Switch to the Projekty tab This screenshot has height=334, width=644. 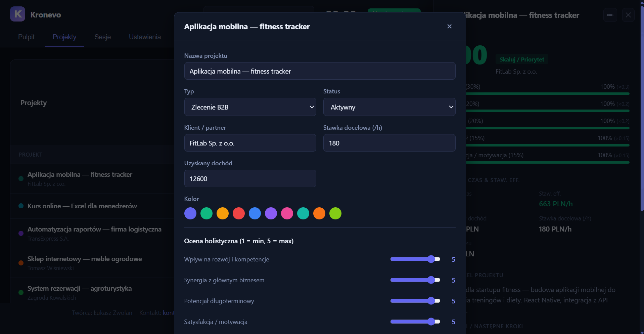[x=64, y=37]
